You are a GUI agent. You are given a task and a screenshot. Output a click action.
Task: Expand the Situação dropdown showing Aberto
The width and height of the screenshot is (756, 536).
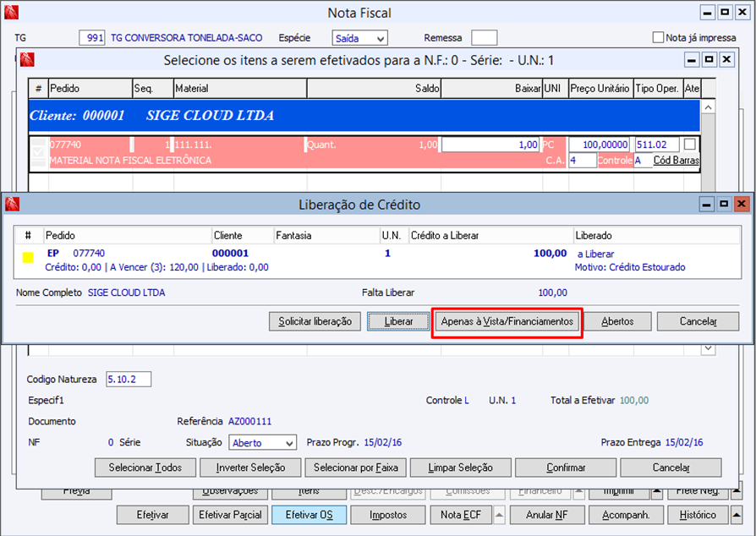coord(262,443)
